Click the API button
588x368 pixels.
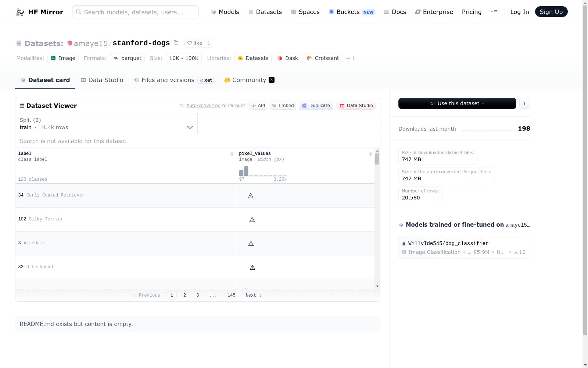tap(258, 106)
